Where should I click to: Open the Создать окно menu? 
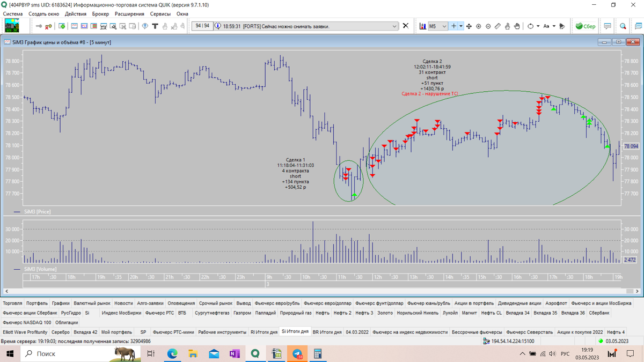pyautogui.click(x=43, y=13)
